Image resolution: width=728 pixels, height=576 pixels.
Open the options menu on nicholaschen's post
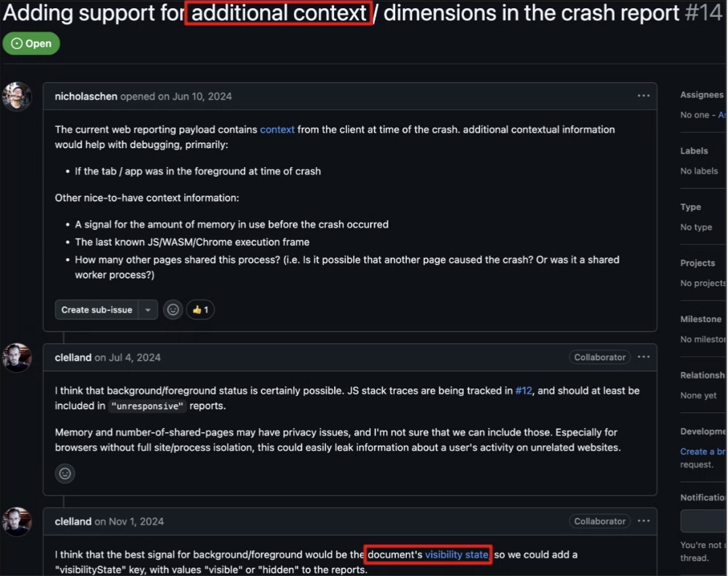[644, 96]
